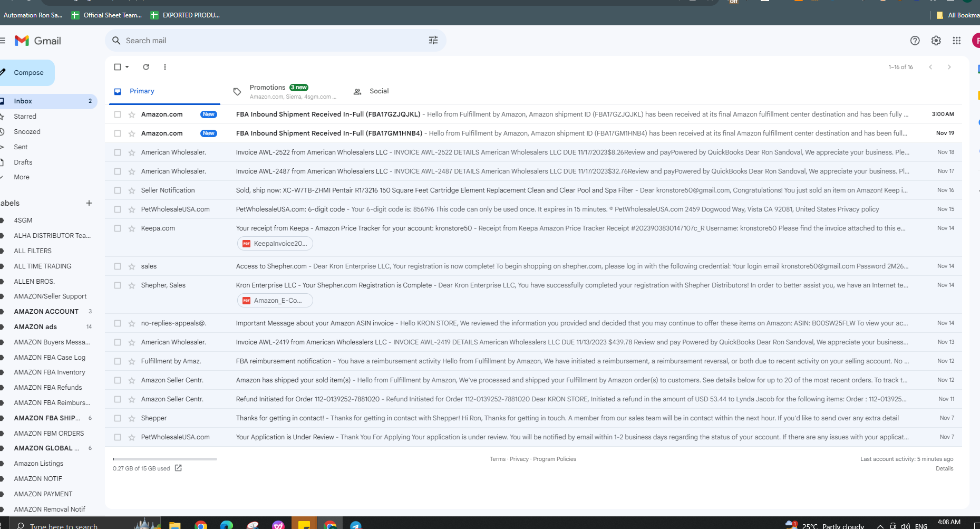
Task: Open Microsoft Edge from the taskbar
Action: 227,525
